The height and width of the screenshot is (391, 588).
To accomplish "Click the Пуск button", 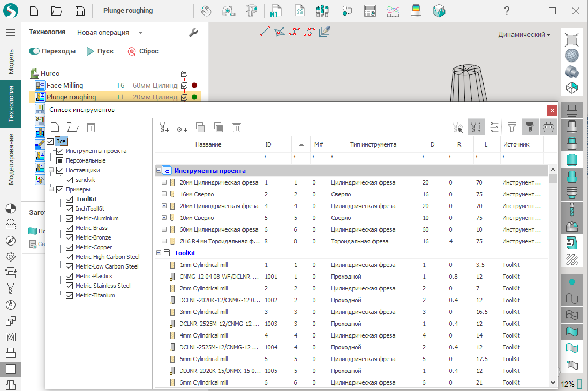I will [x=100, y=51].
